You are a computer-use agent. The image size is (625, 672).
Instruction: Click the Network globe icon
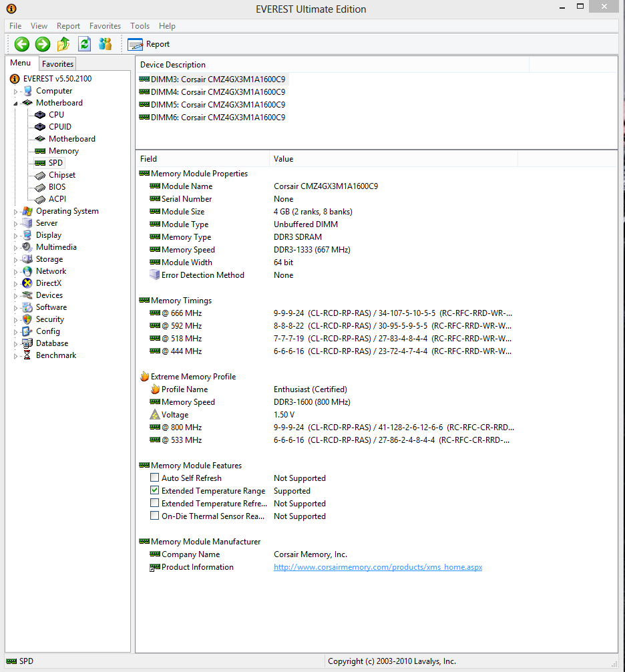(27, 271)
